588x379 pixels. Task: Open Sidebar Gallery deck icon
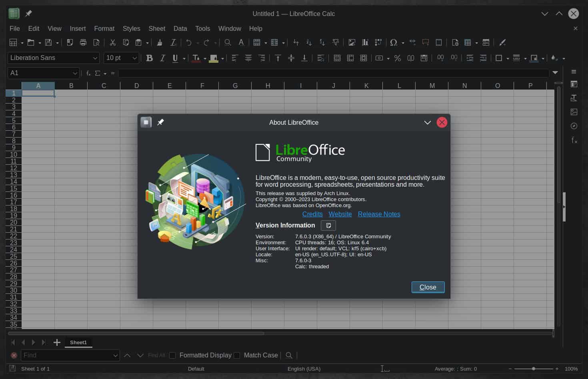574,112
